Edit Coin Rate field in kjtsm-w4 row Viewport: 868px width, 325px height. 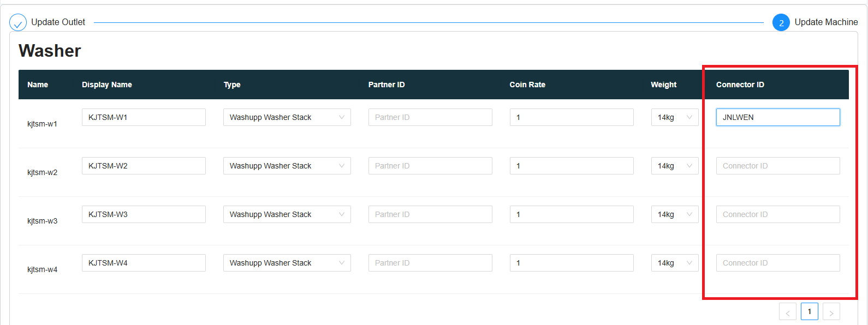(x=572, y=263)
